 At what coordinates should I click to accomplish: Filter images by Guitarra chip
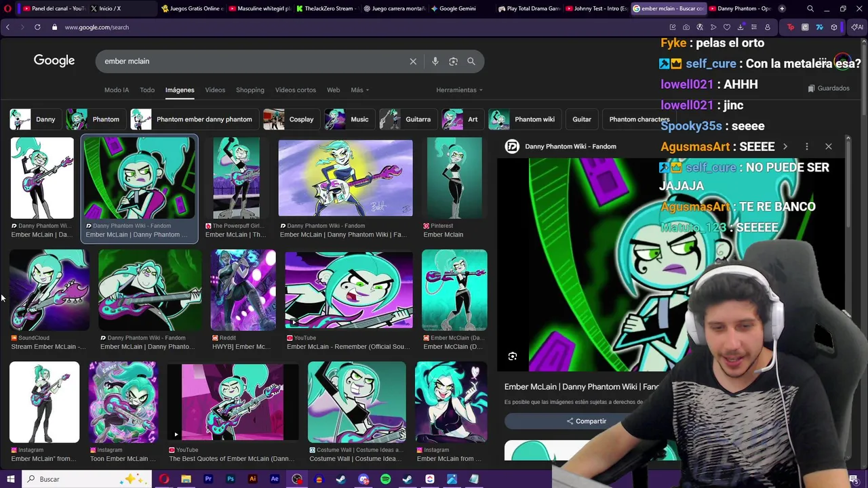point(407,119)
